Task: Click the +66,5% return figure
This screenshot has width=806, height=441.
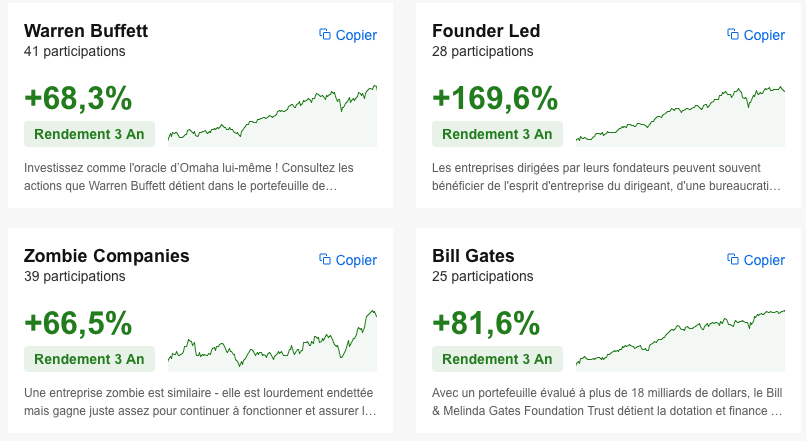Action: (78, 323)
